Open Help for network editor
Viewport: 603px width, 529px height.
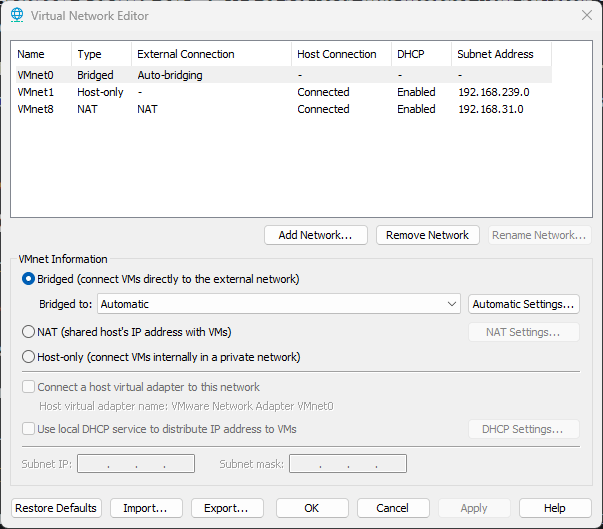(555, 508)
